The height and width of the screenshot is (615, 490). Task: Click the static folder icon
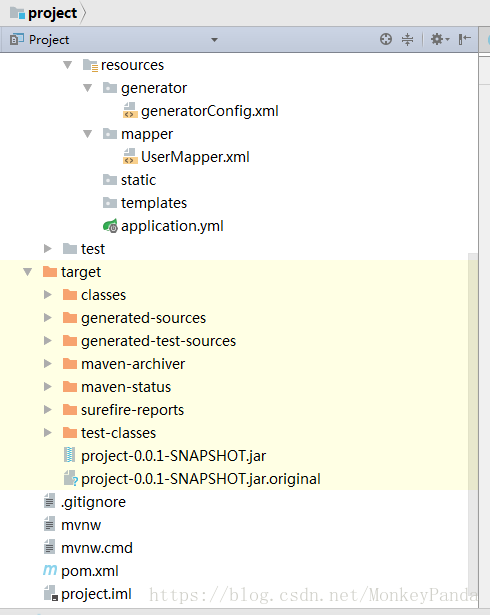pos(110,180)
